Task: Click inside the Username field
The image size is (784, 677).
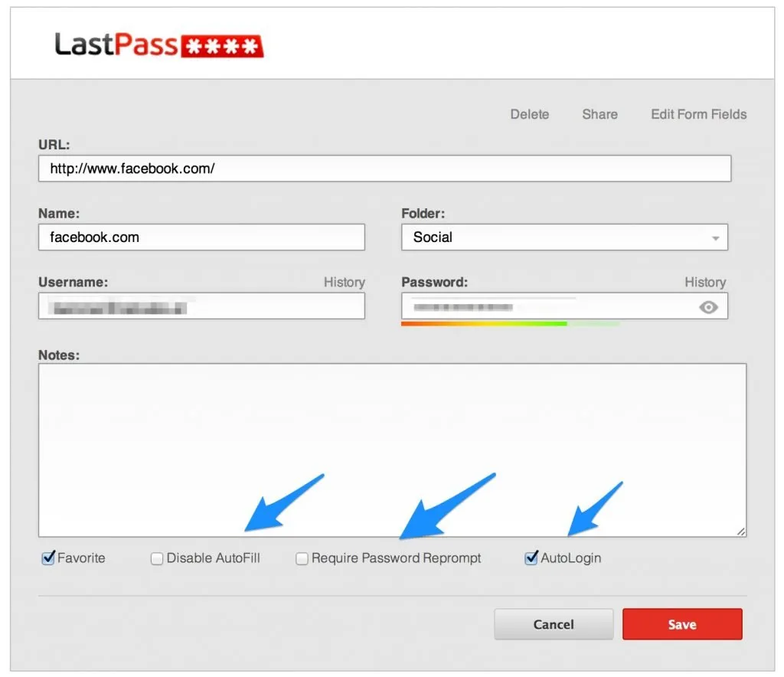Action: (201, 306)
